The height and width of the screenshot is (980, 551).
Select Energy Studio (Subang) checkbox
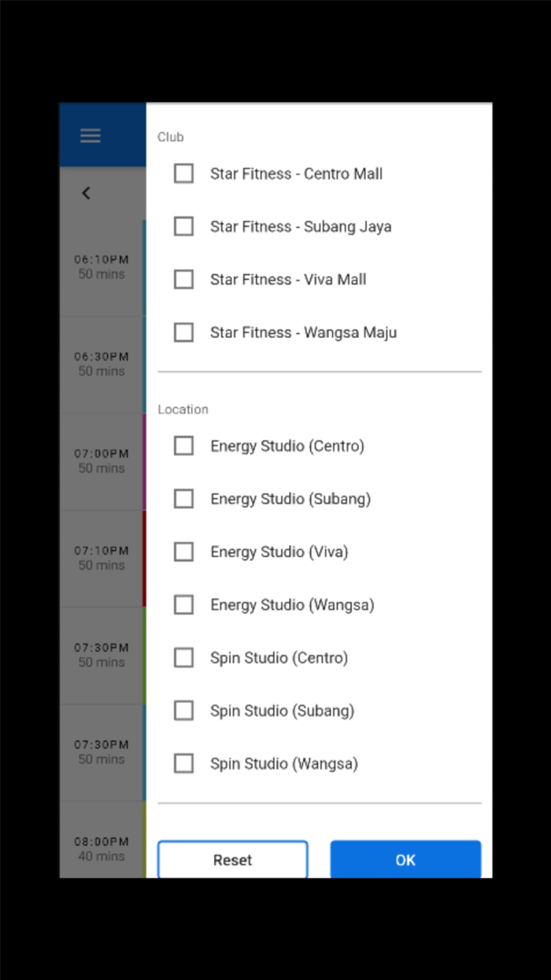click(183, 499)
